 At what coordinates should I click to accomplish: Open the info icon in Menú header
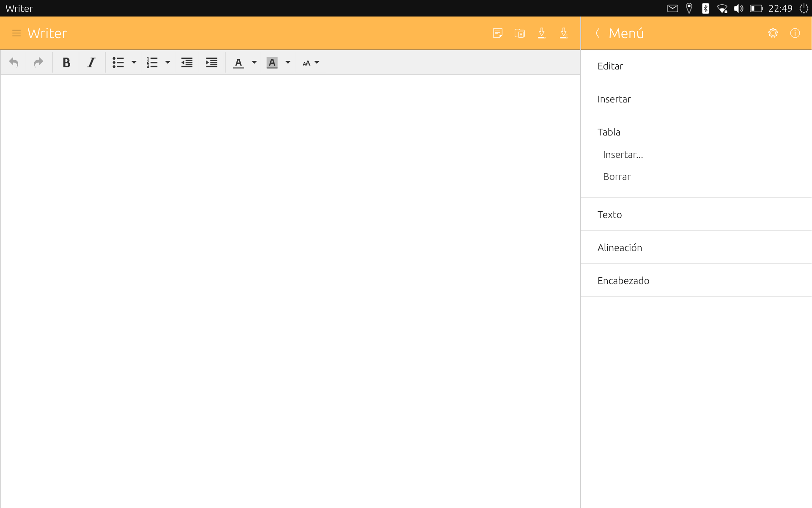pyautogui.click(x=795, y=33)
